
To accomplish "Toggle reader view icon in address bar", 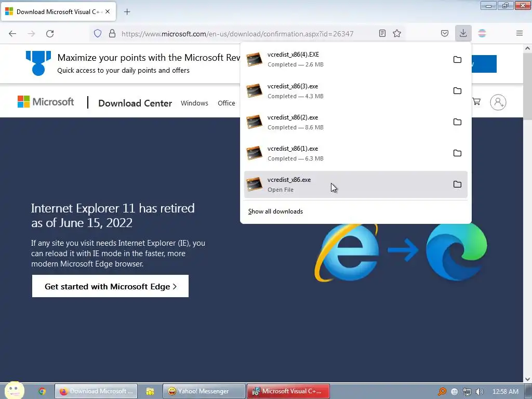I will [x=382, y=33].
